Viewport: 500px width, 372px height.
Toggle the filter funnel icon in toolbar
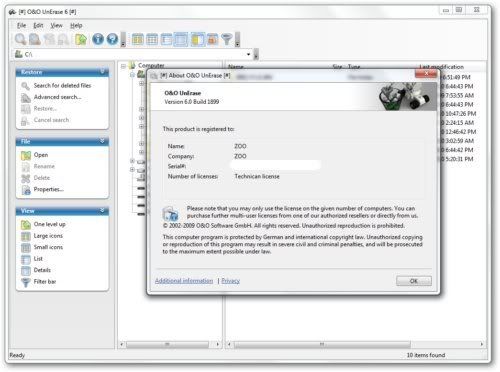click(x=227, y=39)
